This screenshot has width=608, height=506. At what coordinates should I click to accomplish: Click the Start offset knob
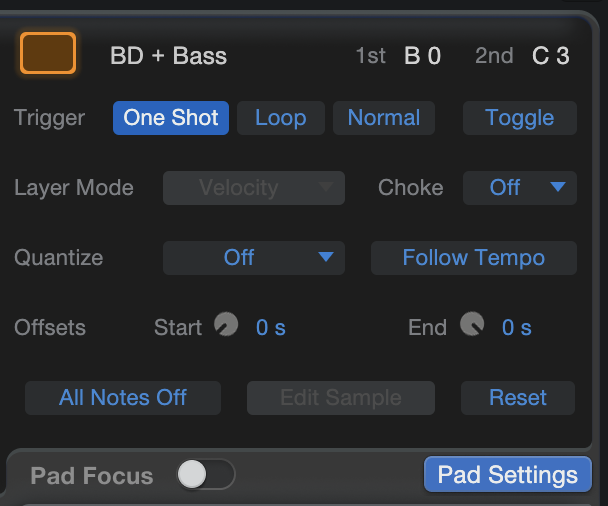click(x=226, y=324)
